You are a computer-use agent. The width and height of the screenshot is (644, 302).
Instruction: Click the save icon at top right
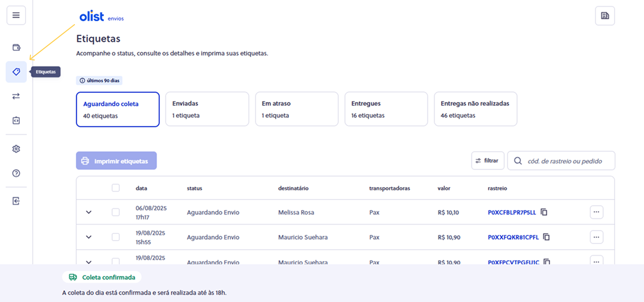tap(604, 15)
